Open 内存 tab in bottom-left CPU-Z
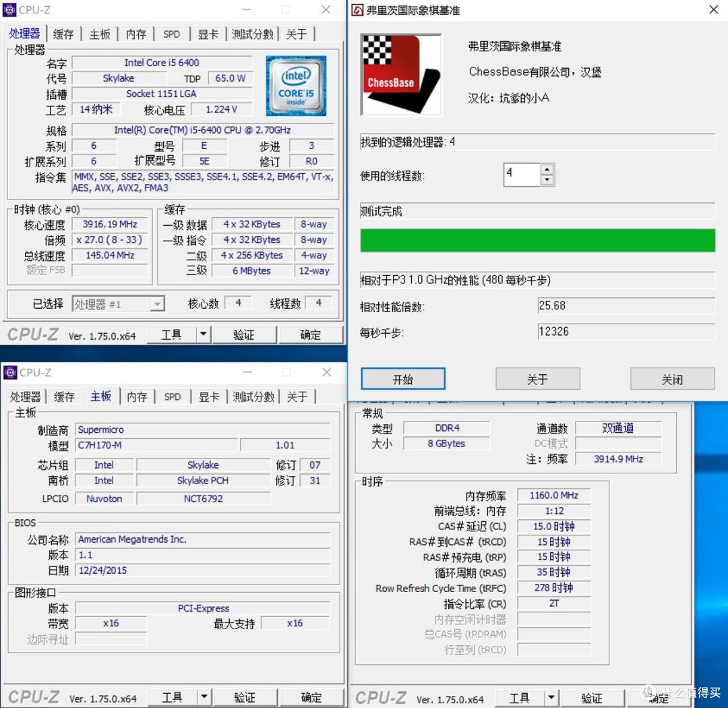728x708 pixels. tap(137, 396)
